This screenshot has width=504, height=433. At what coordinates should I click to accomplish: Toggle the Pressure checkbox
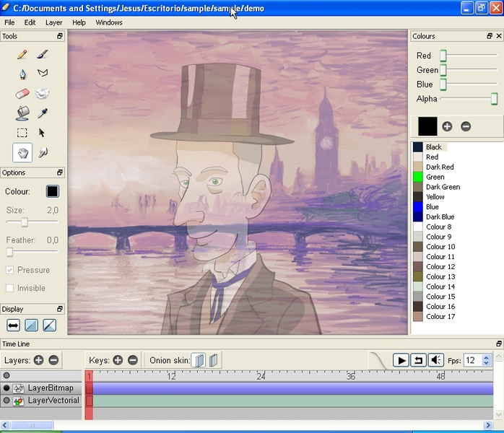[x=10, y=270]
